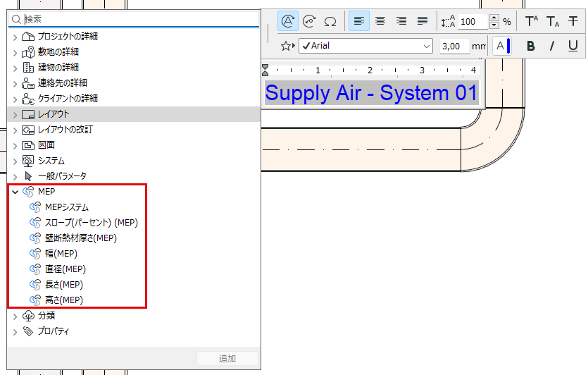Click the insert autotext icon
The width and height of the screenshot is (588, 375).
(287, 21)
